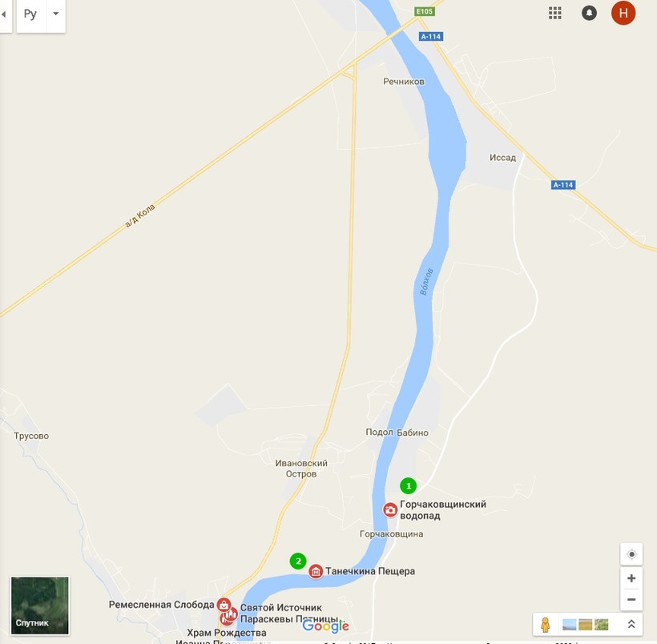Zoom in with the plus button
The width and height of the screenshot is (657, 644).
pyautogui.click(x=631, y=578)
